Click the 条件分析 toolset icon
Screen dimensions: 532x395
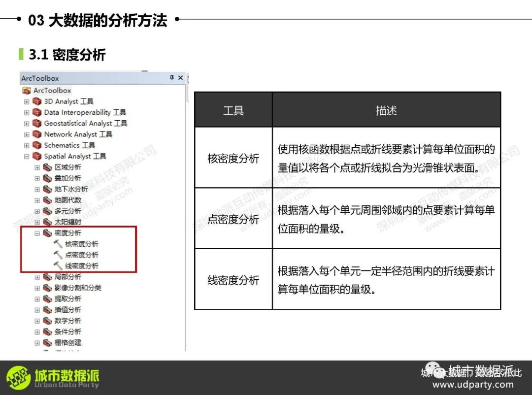47,332
